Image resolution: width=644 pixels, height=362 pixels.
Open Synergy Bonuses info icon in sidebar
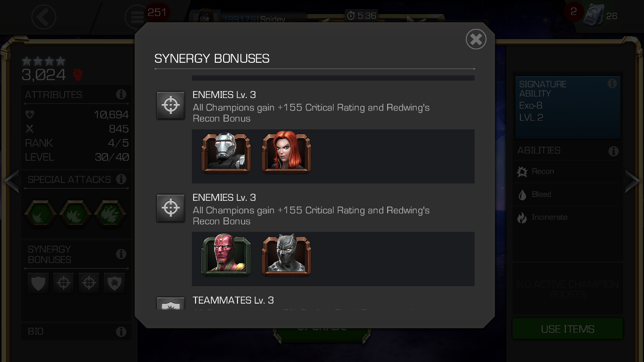click(x=121, y=254)
